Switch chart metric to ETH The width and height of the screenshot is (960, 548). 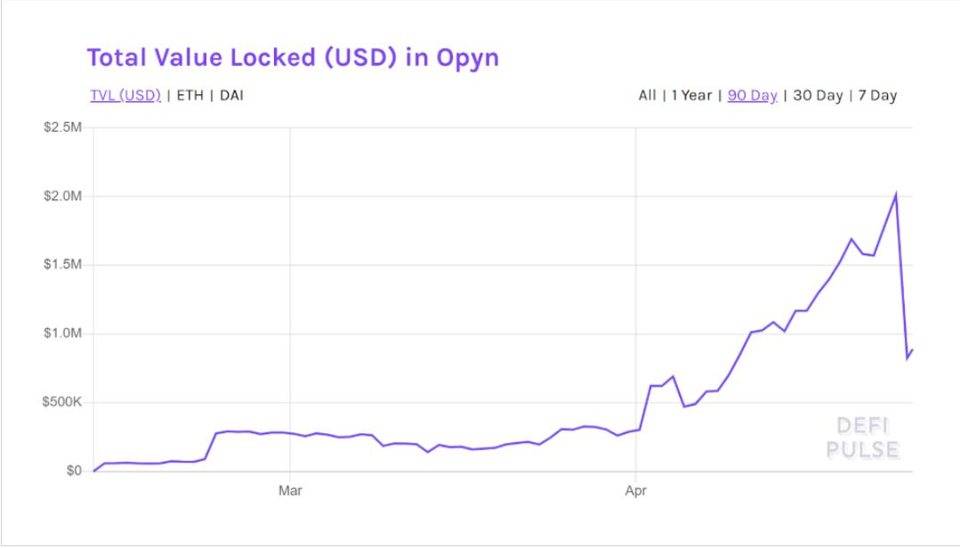(x=190, y=96)
